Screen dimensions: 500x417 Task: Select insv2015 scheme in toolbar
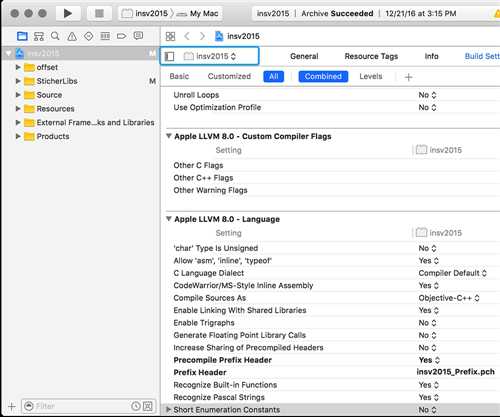(145, 13)
